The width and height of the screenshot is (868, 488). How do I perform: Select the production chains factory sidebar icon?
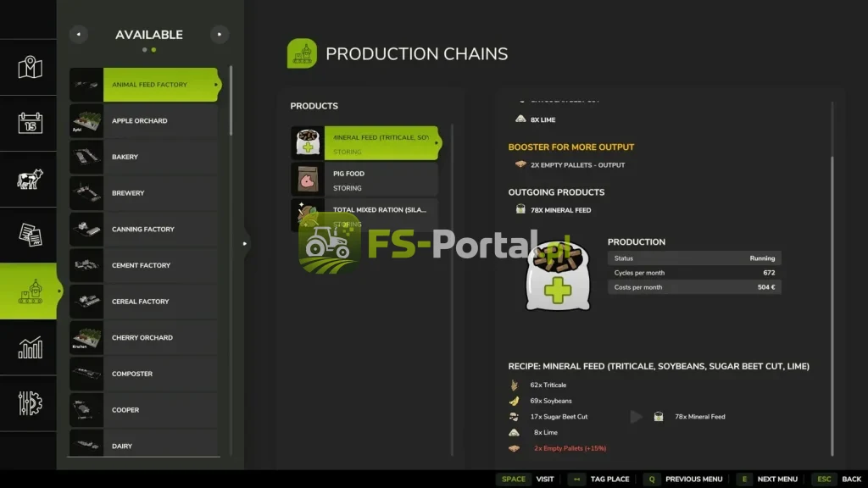30,291
